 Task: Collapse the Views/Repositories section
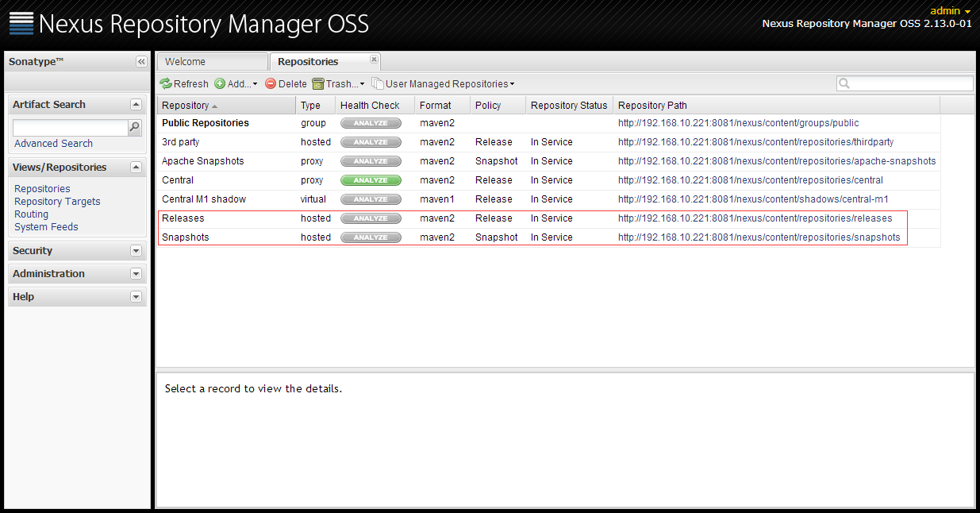[136, 167]
